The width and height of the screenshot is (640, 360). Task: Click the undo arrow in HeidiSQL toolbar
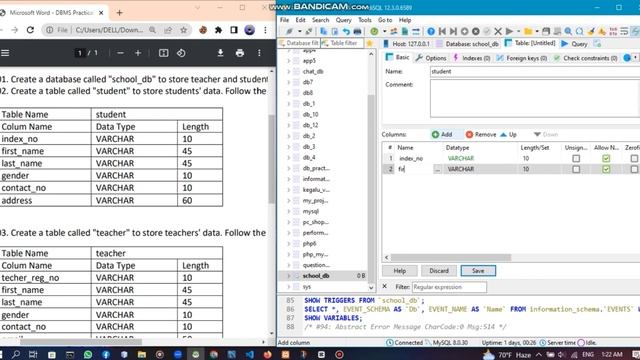coord(346,31)
